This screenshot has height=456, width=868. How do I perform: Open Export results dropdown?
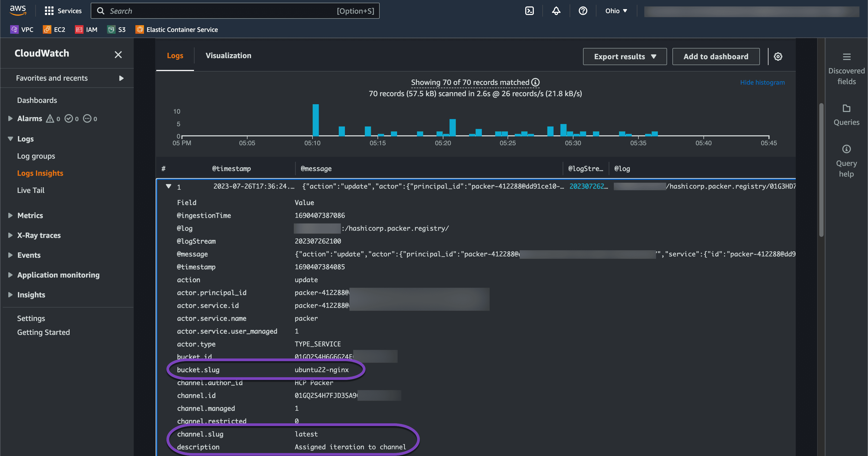[x=625, y=57]
